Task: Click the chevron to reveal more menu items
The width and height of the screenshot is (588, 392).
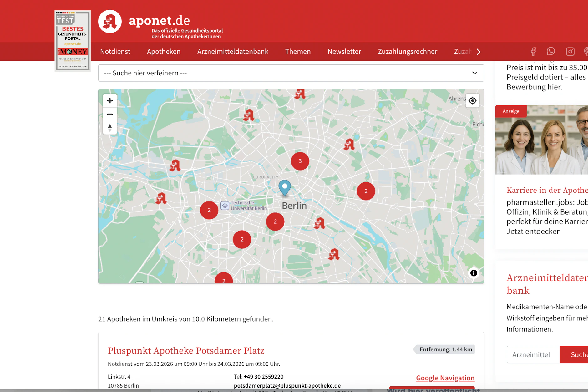Action: [478, 52]
